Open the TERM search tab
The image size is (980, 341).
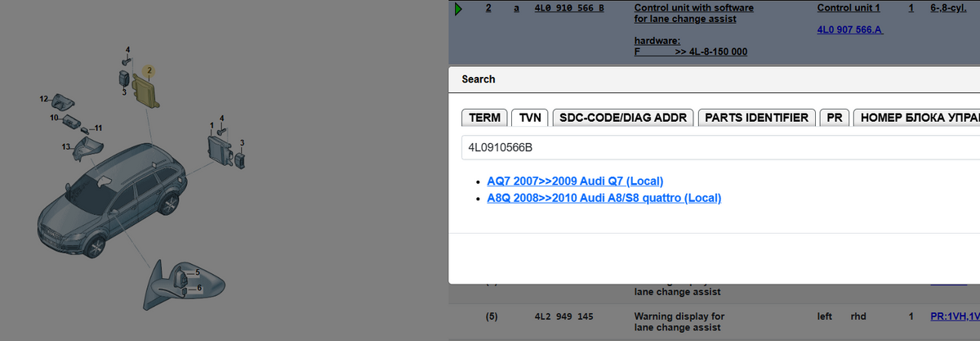pos(485,118)
